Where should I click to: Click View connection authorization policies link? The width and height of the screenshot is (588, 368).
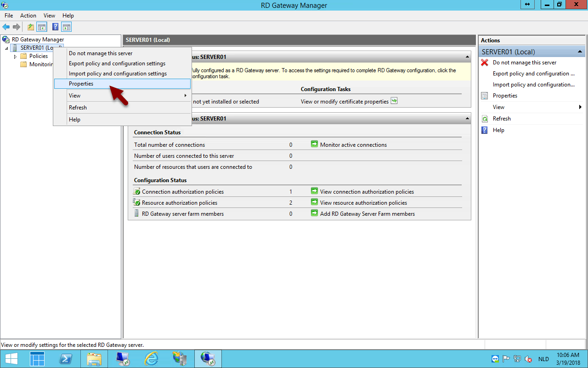pos(367,192)
